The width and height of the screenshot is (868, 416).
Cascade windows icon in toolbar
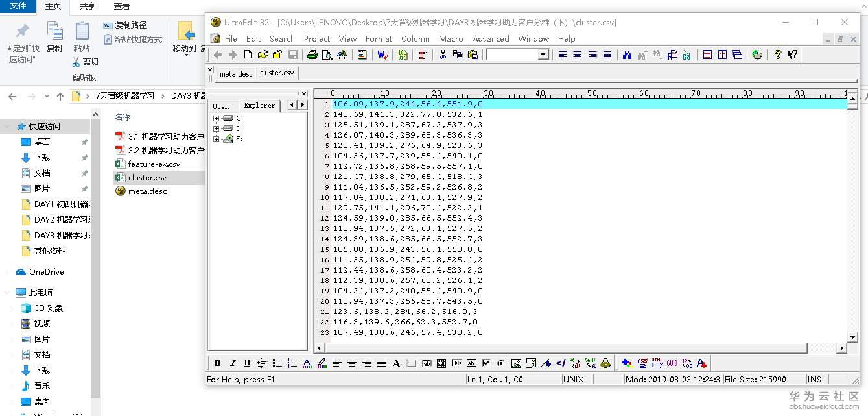tap(737, 55)
